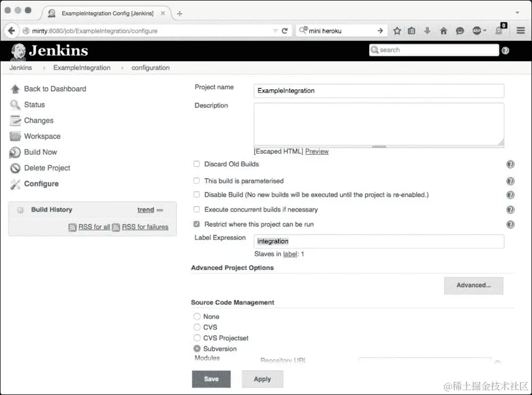
Task: Open help for Execute concurrent builds
Action: point(510,209)
